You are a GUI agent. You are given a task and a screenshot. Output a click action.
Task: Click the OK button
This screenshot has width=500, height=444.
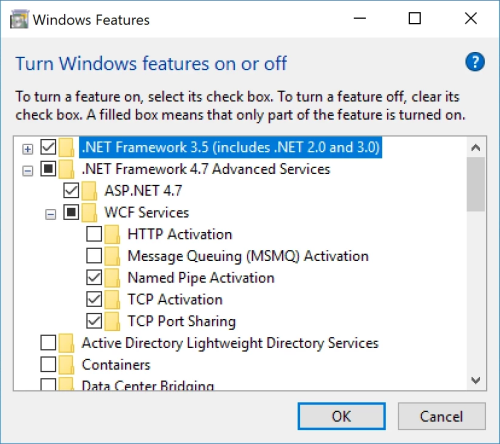tap(342, 416)
